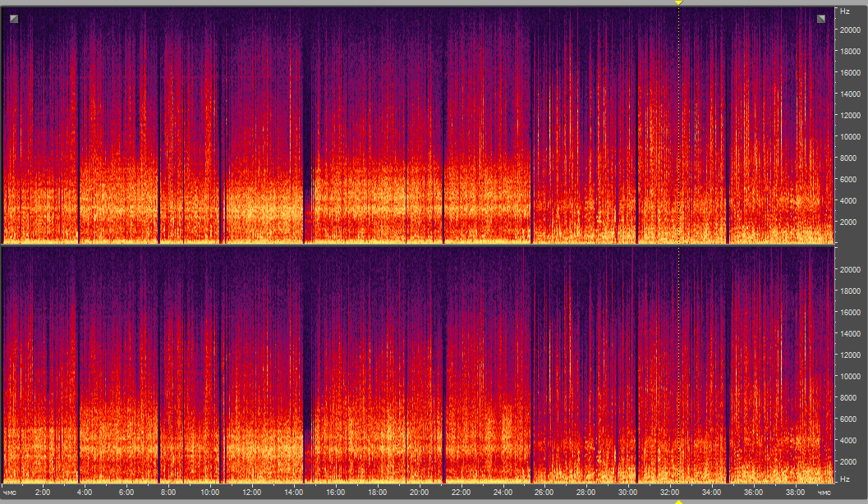Click the 8:00 mark on the time ruler
Screen dimensions: 868x504
tap(168, 493)
